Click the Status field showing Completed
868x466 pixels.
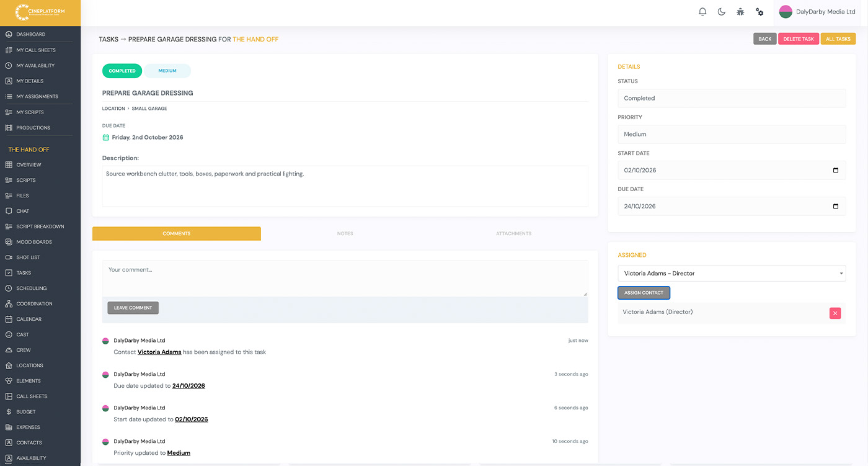coord(732,99)
